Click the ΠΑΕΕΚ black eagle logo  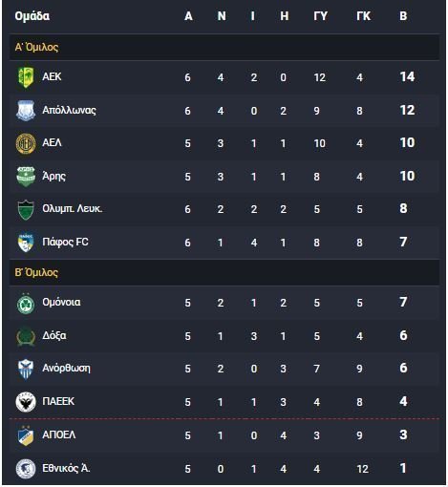tap(26, 402)
